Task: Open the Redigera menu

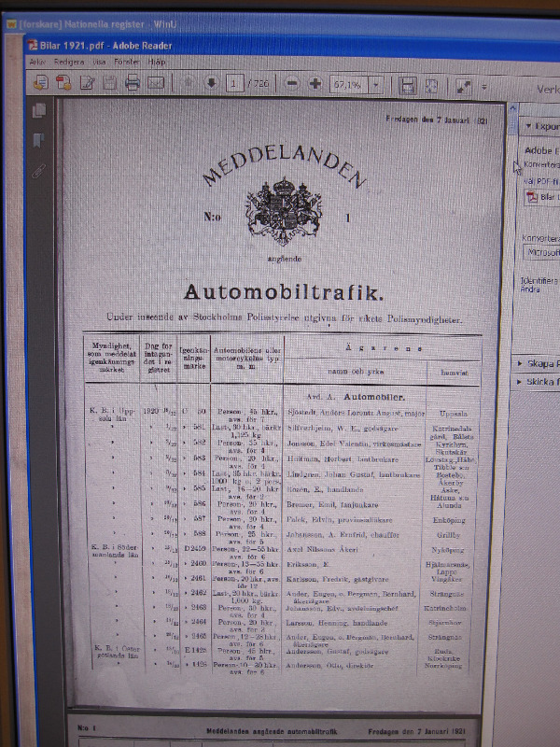Action: (69, 62)
